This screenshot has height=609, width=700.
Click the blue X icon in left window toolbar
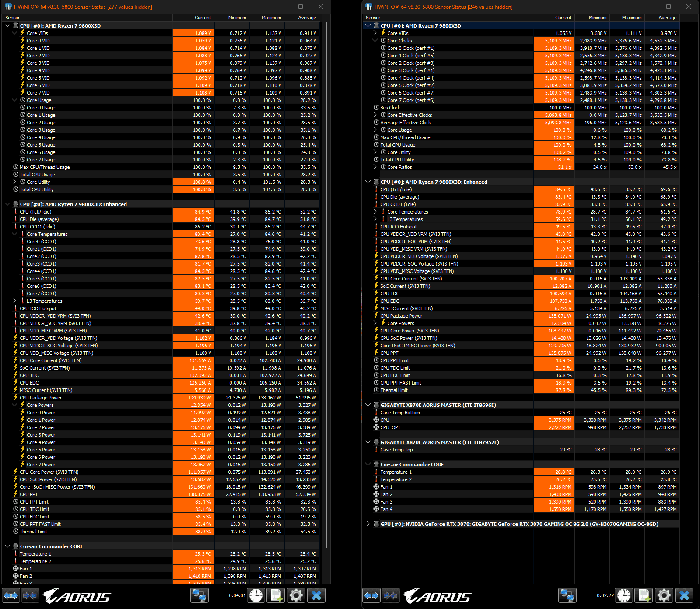[x=316, y=595]
